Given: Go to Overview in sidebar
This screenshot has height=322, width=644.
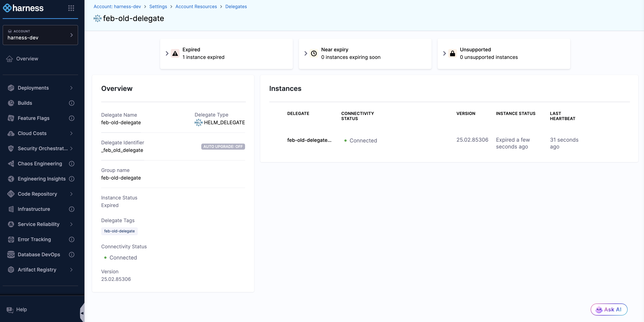Looking at the screenshot, I should point(27,59).
